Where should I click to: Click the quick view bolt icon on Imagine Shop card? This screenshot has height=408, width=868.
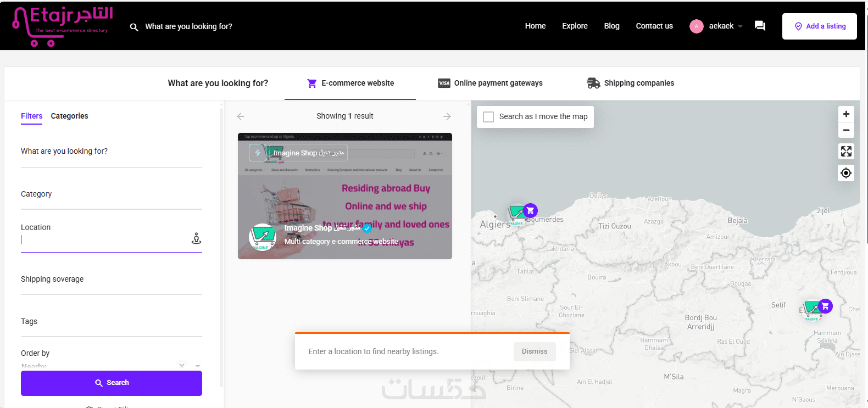pyautogui.click(x=258, y=153)
